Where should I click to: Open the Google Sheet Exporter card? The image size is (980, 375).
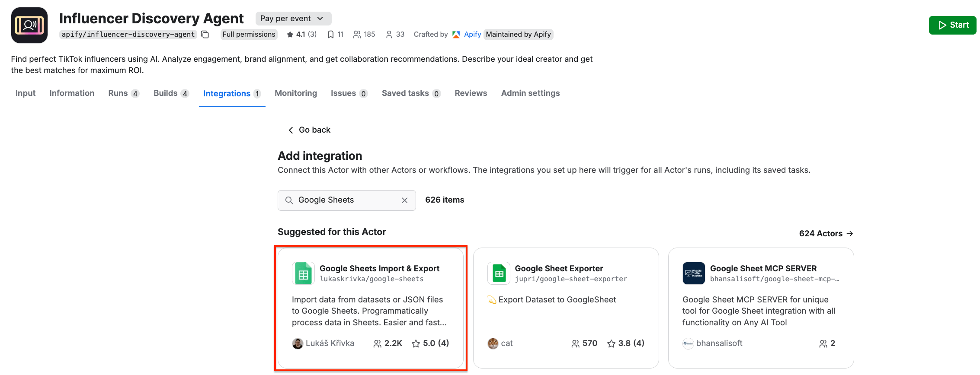(566, 308)
